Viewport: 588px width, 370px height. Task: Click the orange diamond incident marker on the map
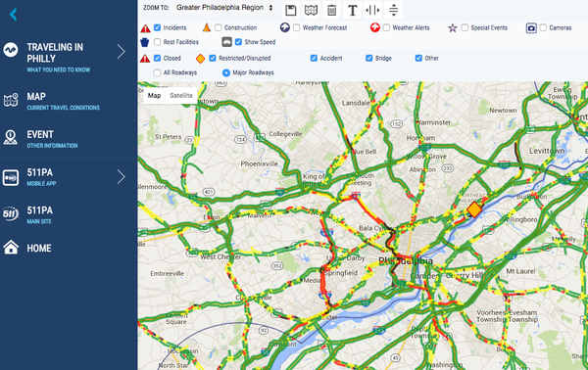(x=474, y=209)
